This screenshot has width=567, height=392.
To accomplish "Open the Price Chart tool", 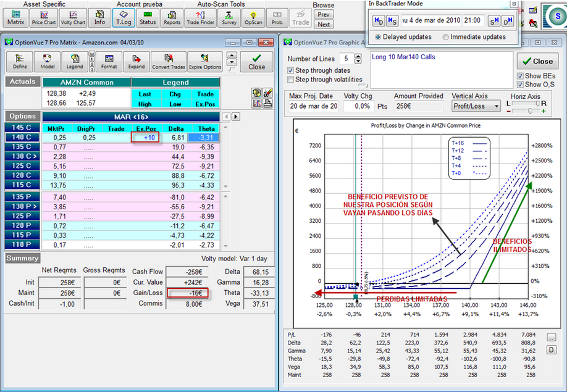I will (x=44, y=17).
